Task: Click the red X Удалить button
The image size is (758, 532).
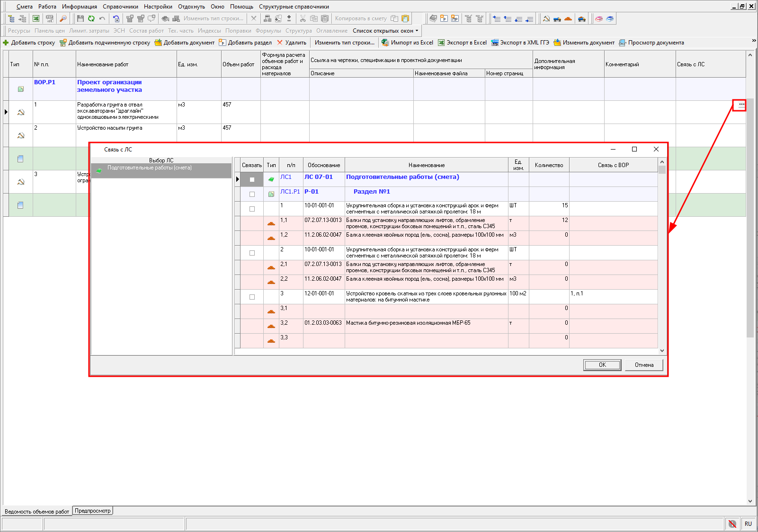Action: tap(292, 43)
